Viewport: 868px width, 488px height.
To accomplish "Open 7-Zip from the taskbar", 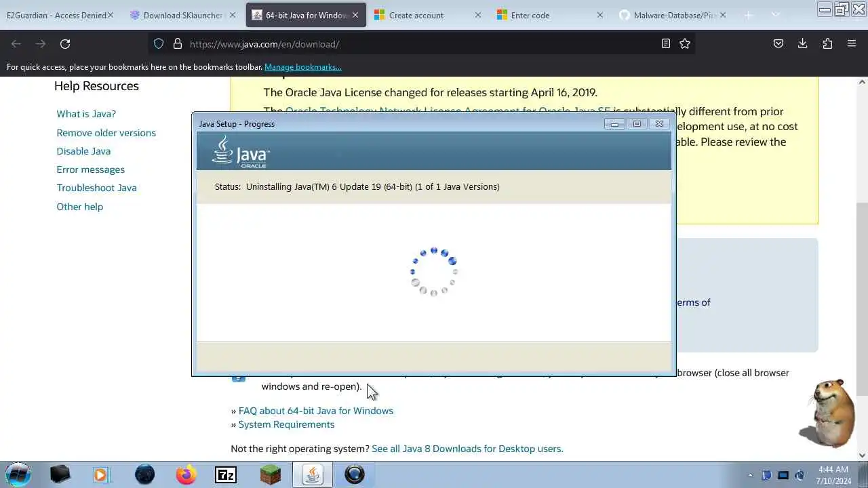I will 226,475.
